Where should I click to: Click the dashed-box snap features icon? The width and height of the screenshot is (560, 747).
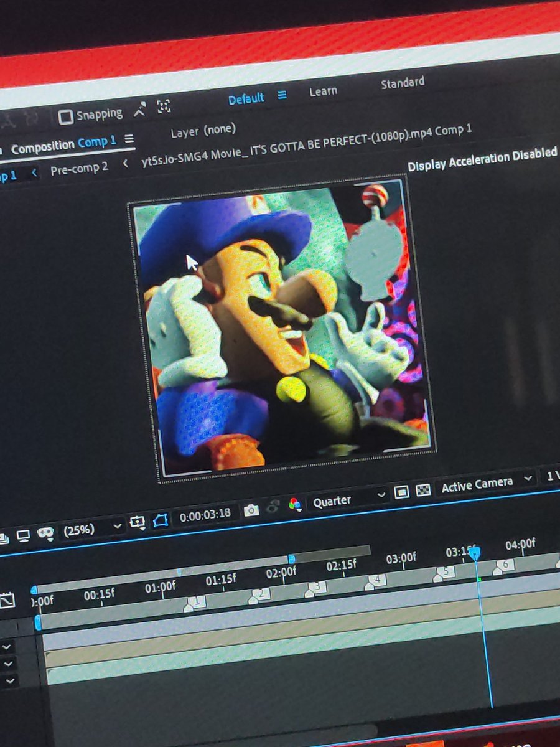click(164, 106)
